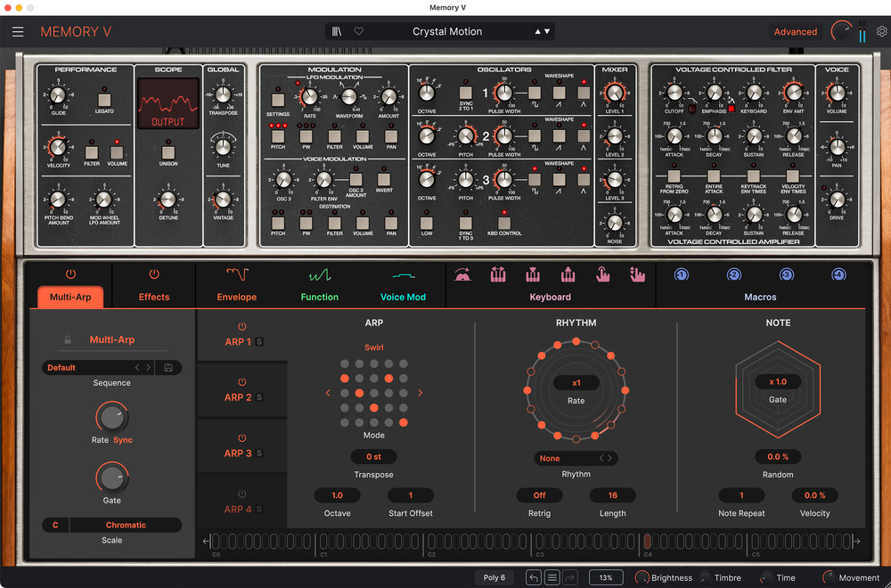Toggle the ARP 2 power button
This screenshot has height=588, width=891.
click(x=242, y=382)
